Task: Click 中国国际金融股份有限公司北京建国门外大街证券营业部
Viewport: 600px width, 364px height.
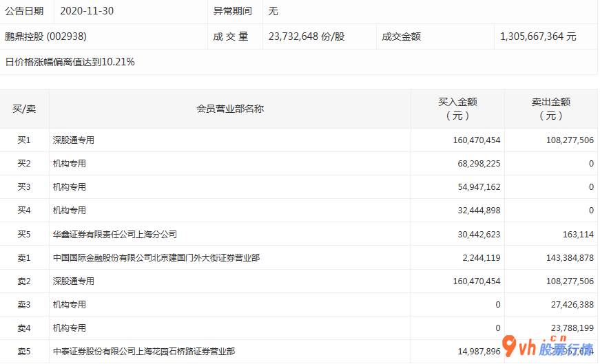Action: (156, 257)
